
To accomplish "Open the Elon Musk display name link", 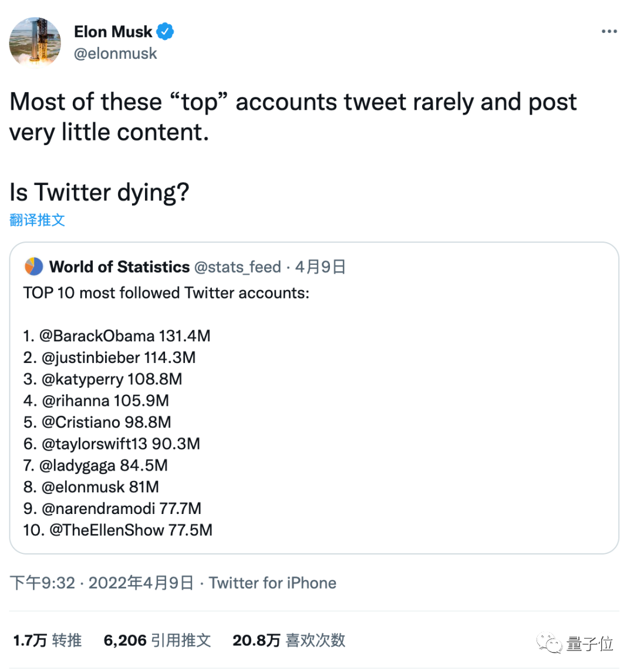I will point(113,31).
